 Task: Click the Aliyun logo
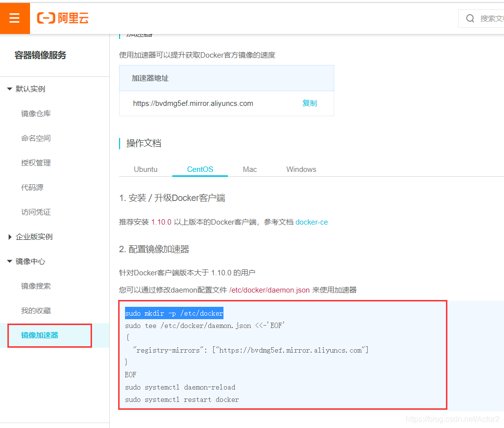click(63, 18)
